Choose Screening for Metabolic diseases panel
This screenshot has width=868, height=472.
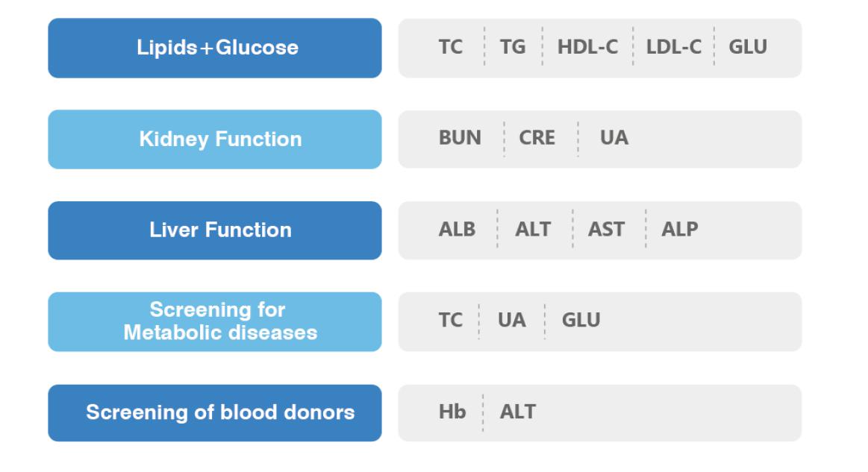[x=215, y=321]
